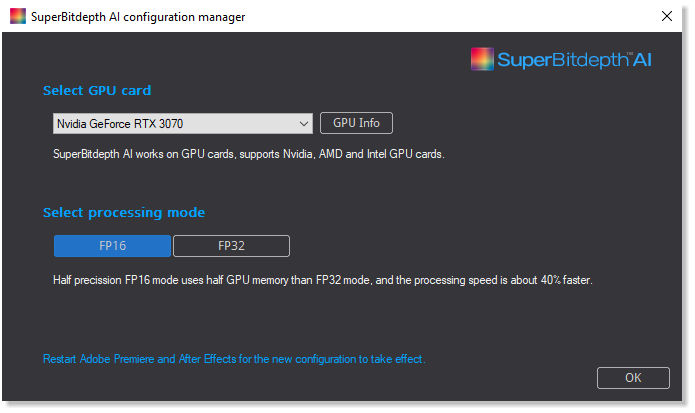Click the Nvidia GeForce RTX 3070 text
The width and height of the screenshot is (695, 413).
pos(120,124)
